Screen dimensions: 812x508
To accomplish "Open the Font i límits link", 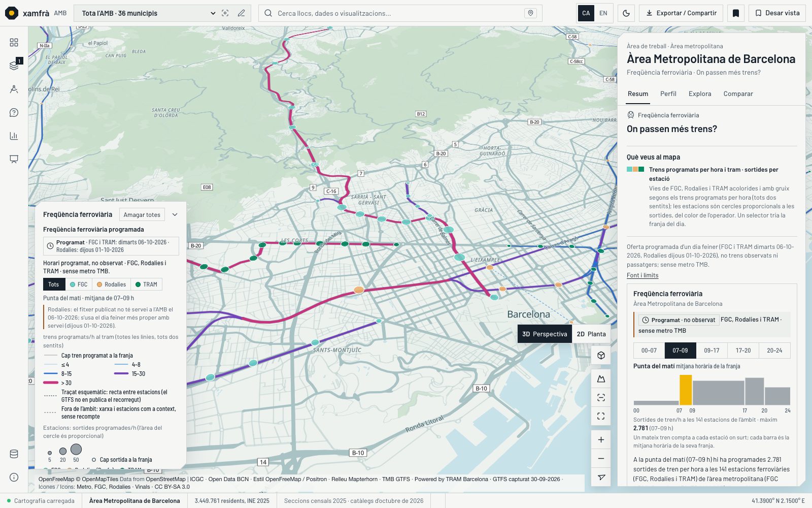I will click(x=642, y=275).
